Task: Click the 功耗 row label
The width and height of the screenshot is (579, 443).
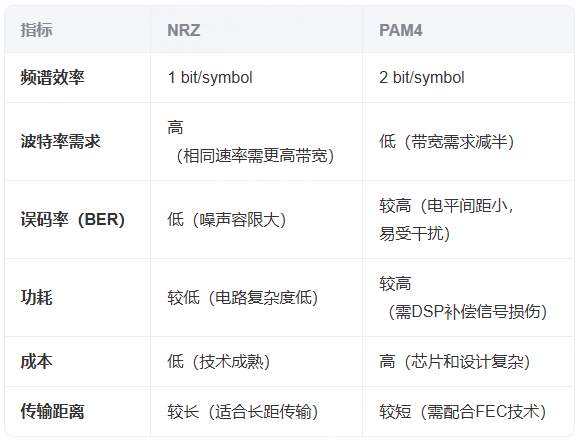Action: point(36,298)
